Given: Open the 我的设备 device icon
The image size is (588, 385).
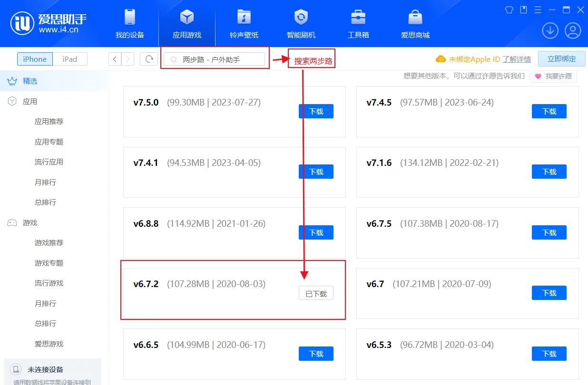Looking at the screenshot, I should point(130,17).
